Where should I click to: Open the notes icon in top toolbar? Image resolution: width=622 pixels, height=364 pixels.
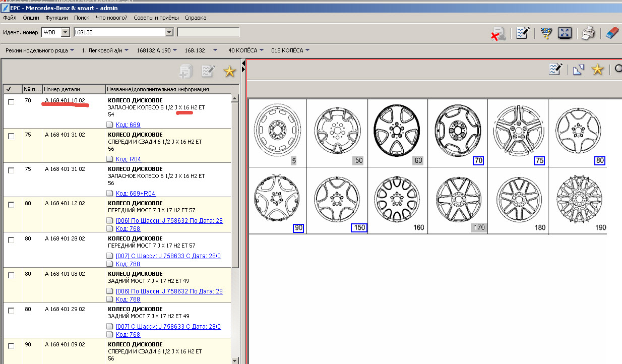pos(522,33)
